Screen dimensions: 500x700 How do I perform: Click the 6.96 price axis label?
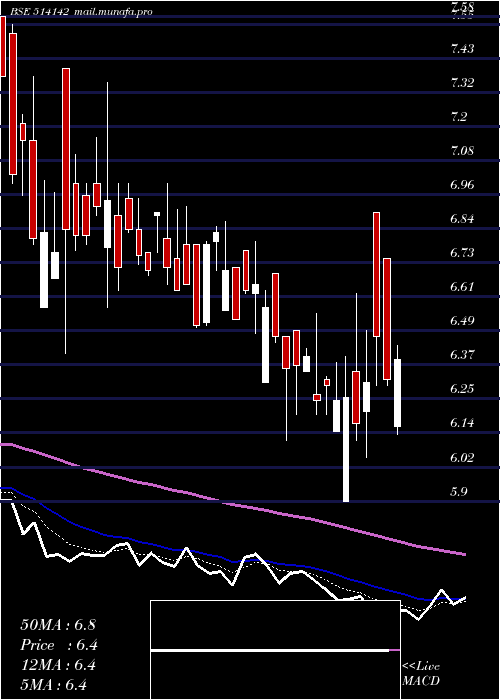tap(462, 185)
